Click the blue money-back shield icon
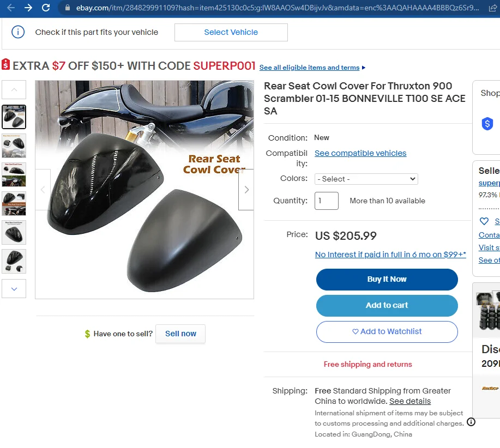The height and width of the screenshot is (448, 500). pyautogui.click(x=487, y=124)
